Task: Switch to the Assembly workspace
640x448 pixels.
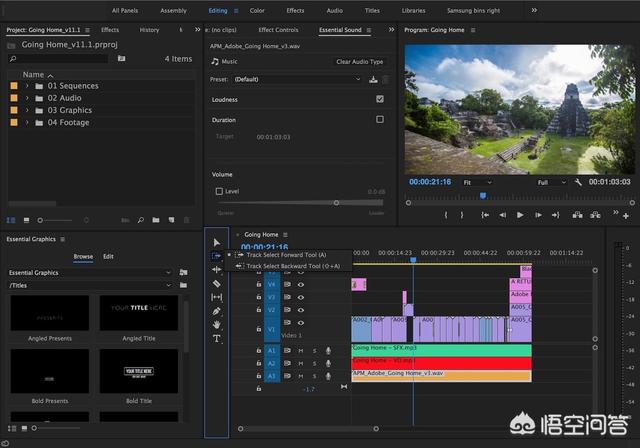Action: [173, 11]
